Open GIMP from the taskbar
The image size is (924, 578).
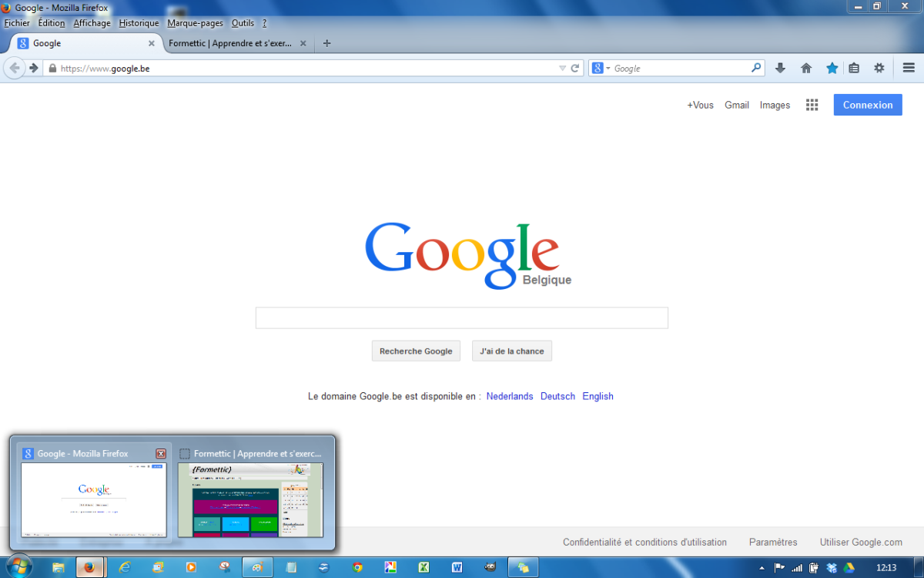coord(490,567)
